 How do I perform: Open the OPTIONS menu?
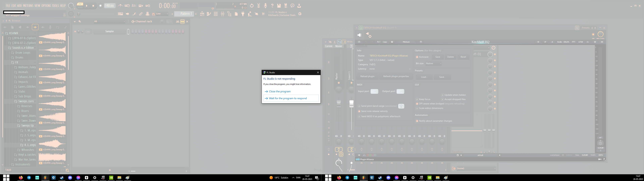click(46, 6)
